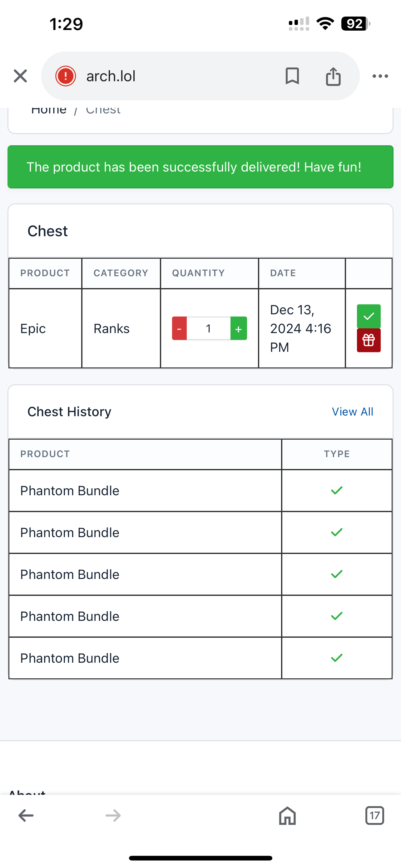Select the first Phantom Bundle history row
This screenshot has height=868, width=401.
[200, 491]
